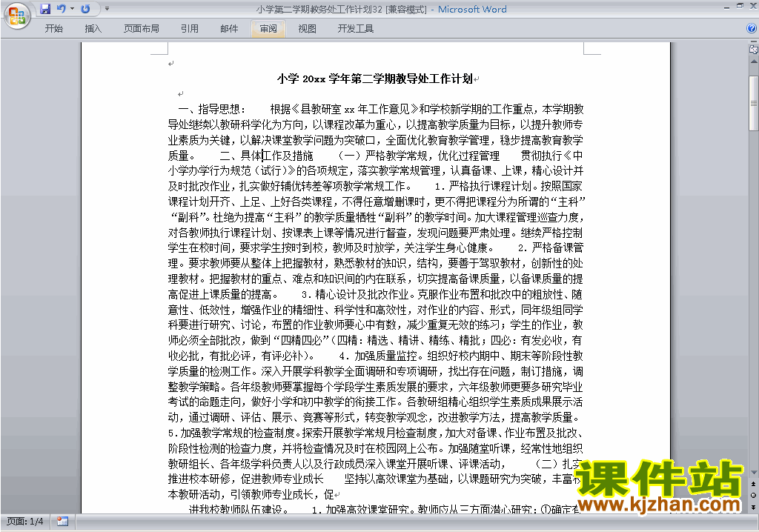Open the Office button menu
The image size is (759, 532).
click(17, 16)
